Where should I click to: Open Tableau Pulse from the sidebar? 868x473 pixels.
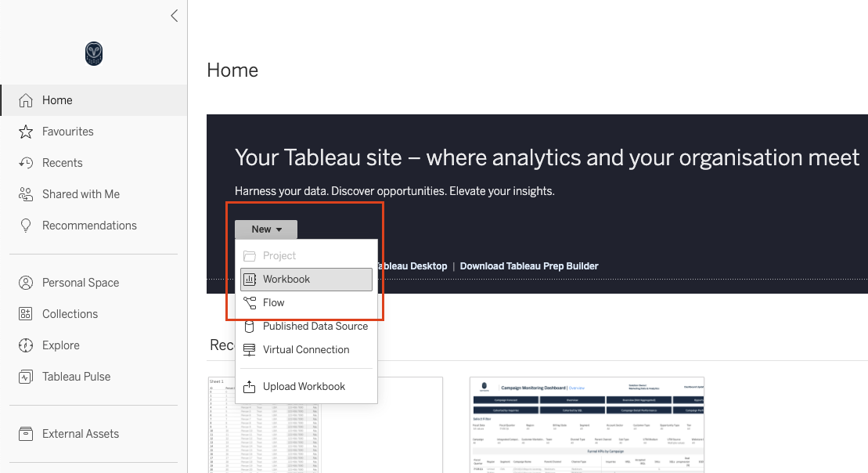tap(74, 376)
